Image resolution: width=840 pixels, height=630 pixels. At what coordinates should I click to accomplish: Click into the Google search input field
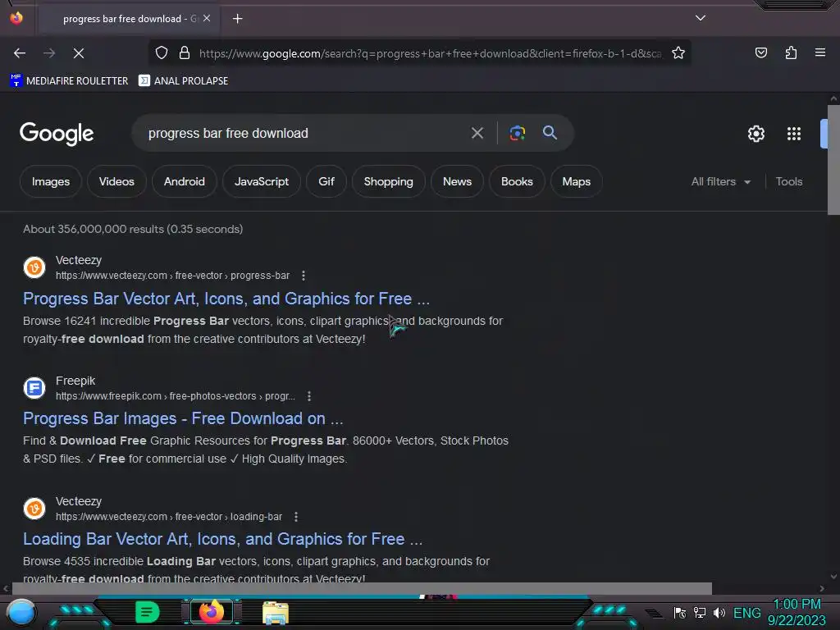pyautogui.click(x=303, y=133)
